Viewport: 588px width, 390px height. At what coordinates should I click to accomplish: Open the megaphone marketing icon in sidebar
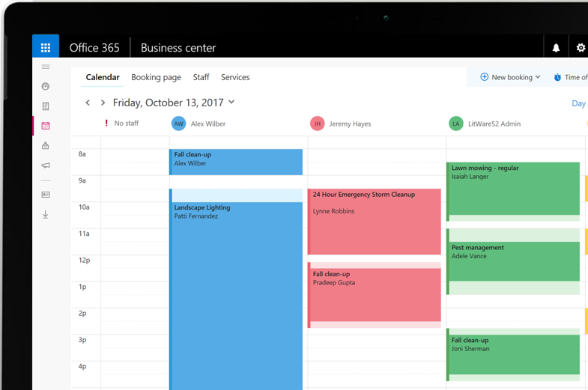click(x=46, y=165)
